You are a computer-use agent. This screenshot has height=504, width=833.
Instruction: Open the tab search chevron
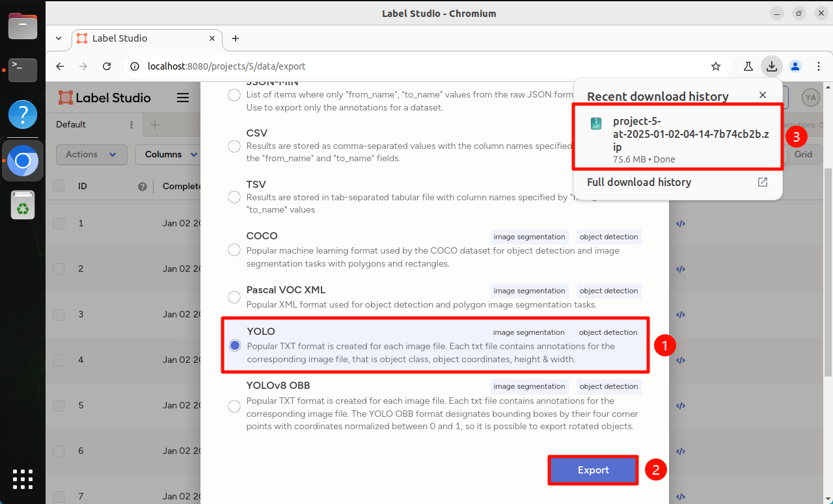59,38
